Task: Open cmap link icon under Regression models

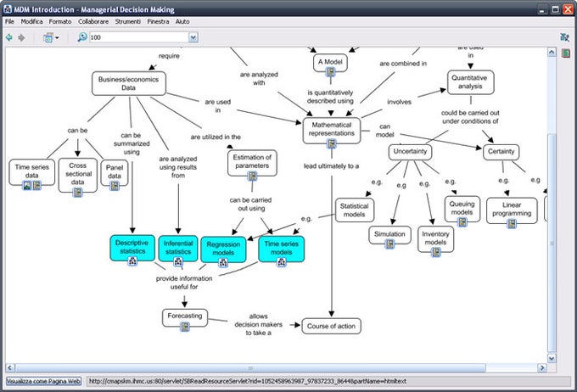Action: [223, 262]
